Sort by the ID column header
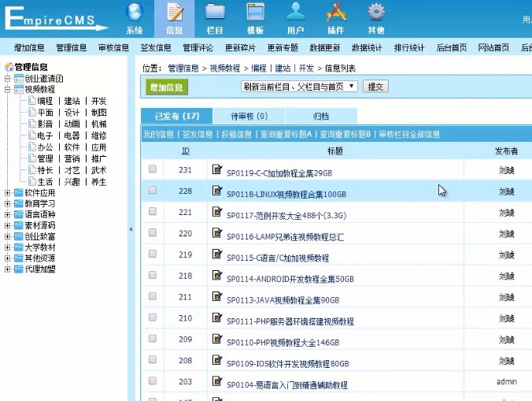This screenshot has width=532, height=401. point(185,150)
